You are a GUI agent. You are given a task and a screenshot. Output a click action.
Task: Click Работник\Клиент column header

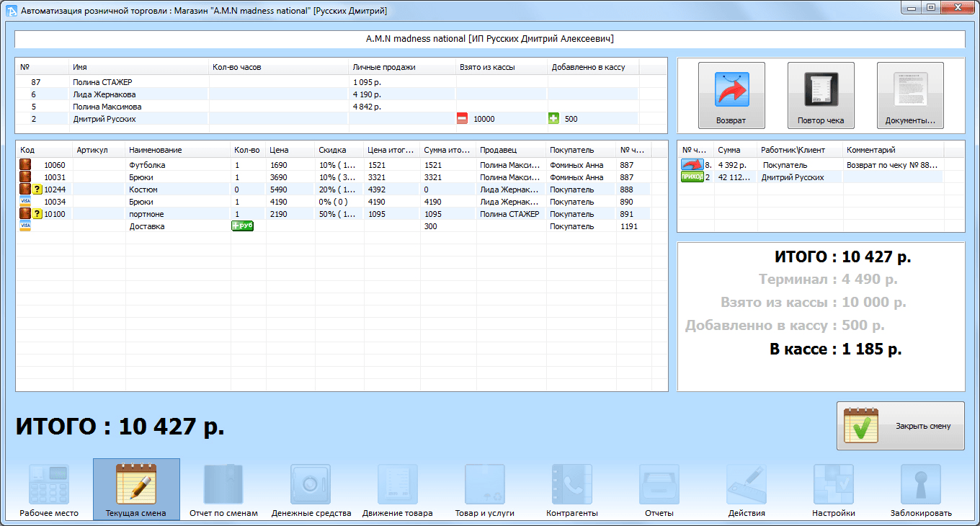click(x=801, y=150)
